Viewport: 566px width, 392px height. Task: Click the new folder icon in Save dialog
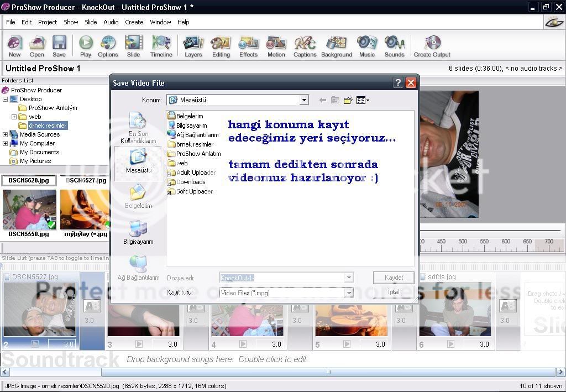click(x=348, y=100)
